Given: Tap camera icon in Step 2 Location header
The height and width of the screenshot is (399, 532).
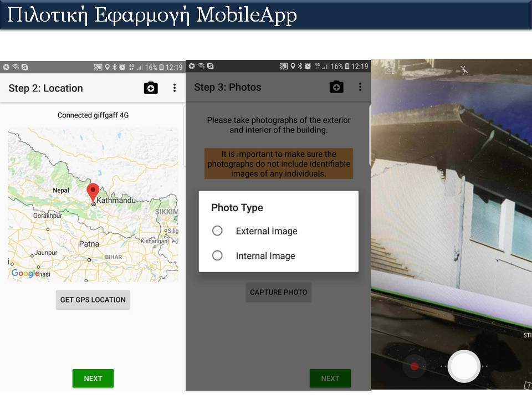Looking at the screenshot, I should 151,88.
